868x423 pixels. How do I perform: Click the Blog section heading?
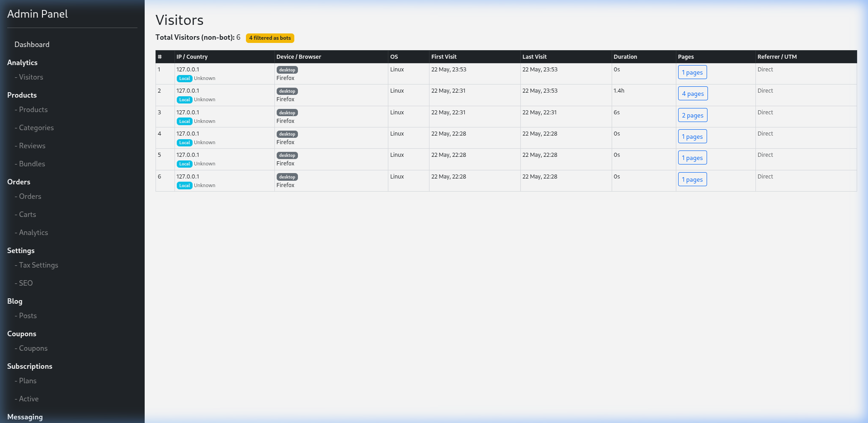(15, 301)
